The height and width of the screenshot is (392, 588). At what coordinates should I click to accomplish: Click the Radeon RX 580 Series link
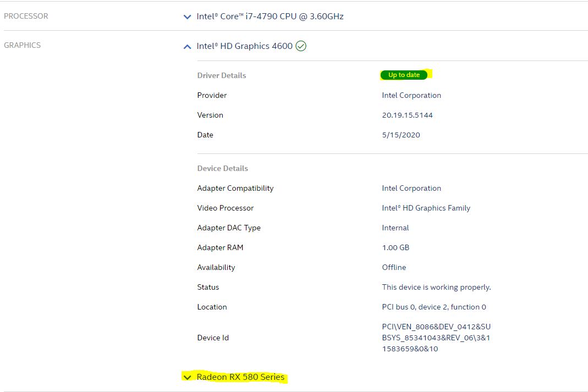pos(240,377)
